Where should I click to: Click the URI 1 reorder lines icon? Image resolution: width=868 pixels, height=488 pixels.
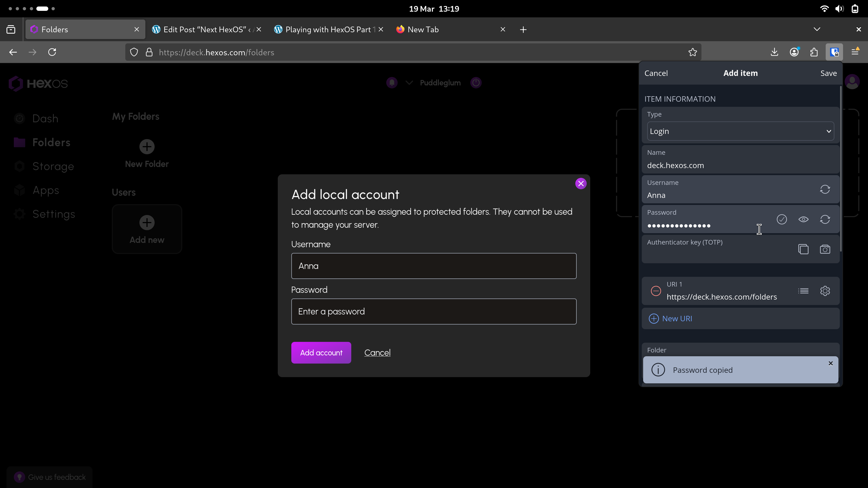803,291
